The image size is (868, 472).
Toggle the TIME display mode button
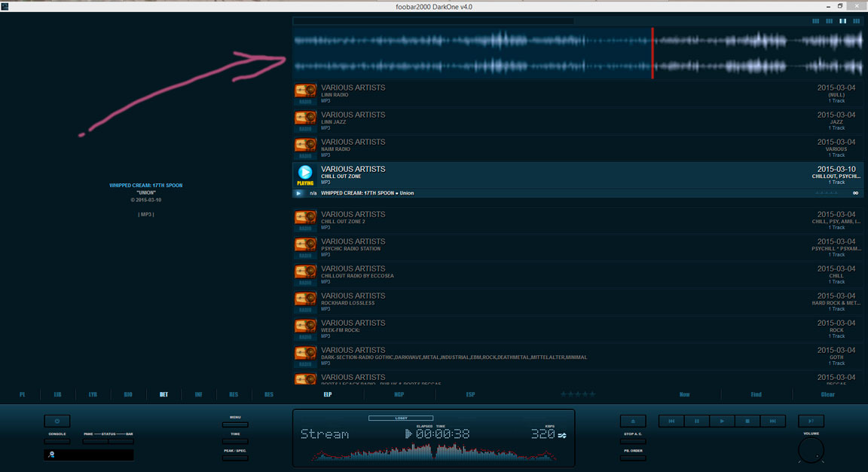[x=235, y=441]
